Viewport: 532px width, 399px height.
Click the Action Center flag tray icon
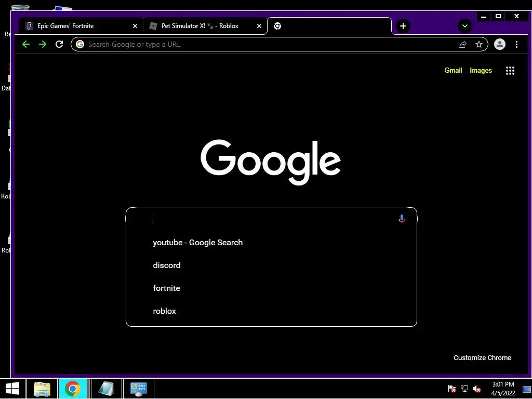[451, 389]
